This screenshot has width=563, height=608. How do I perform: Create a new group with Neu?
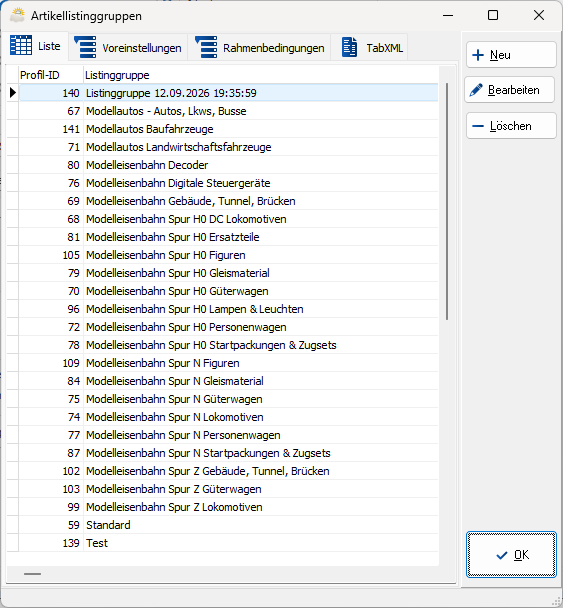point(511,55)
